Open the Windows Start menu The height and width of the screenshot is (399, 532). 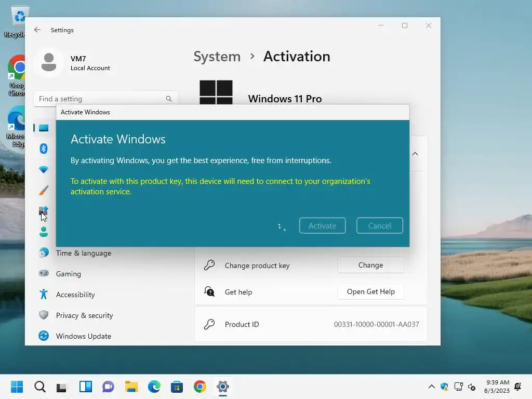pyautogui.click(x=17, y=387)
